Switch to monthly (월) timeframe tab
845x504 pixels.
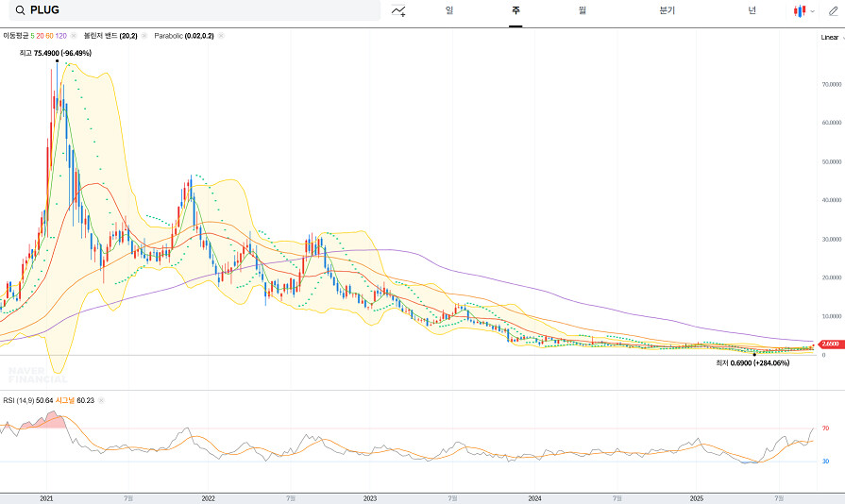click(583, 10)
